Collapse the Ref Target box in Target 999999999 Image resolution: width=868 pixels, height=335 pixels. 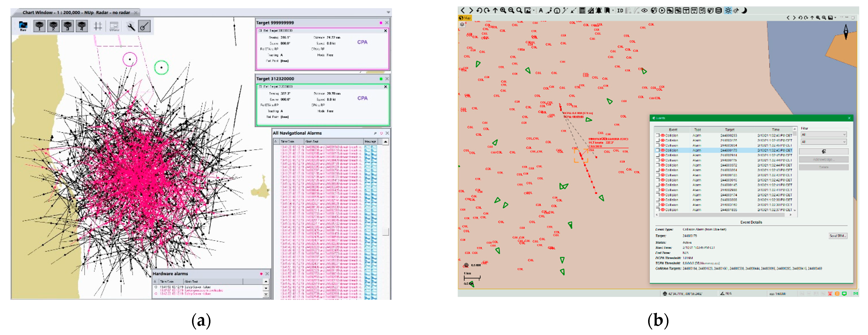click(260, 31)
